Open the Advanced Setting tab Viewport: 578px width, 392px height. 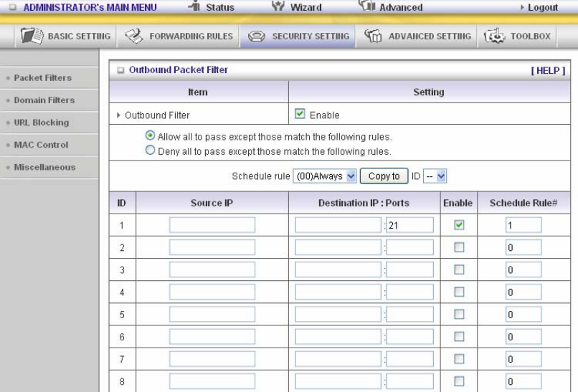416,36
